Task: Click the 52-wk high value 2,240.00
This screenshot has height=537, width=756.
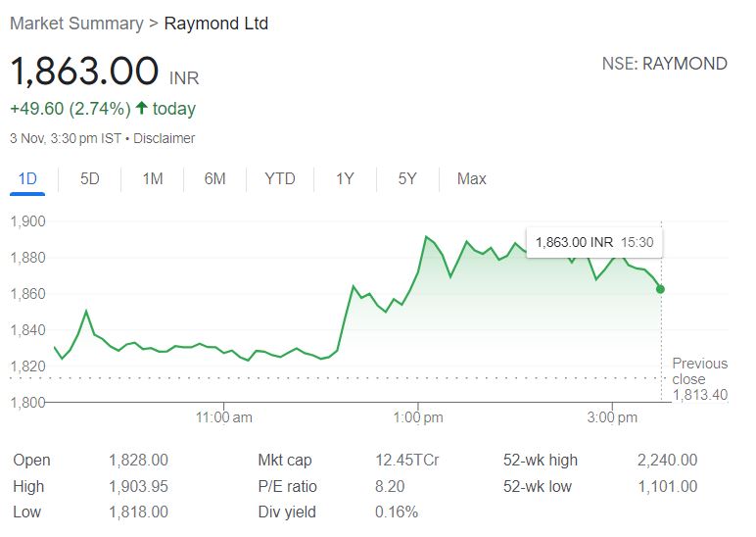Action: click(x=667, y=460)
